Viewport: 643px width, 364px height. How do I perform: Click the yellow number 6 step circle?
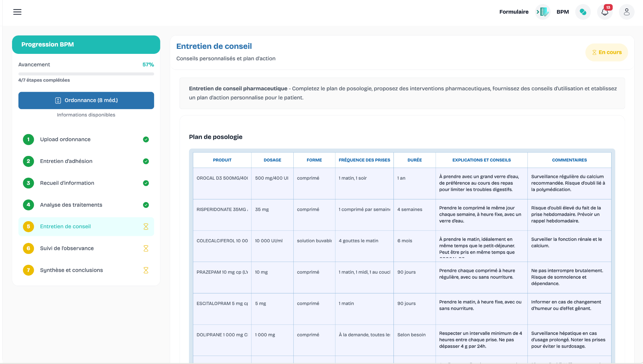point(28,248)
